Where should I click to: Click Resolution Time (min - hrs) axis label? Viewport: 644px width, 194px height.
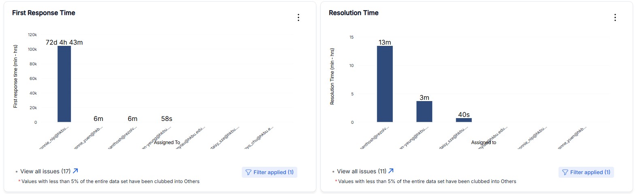[332, 77]
